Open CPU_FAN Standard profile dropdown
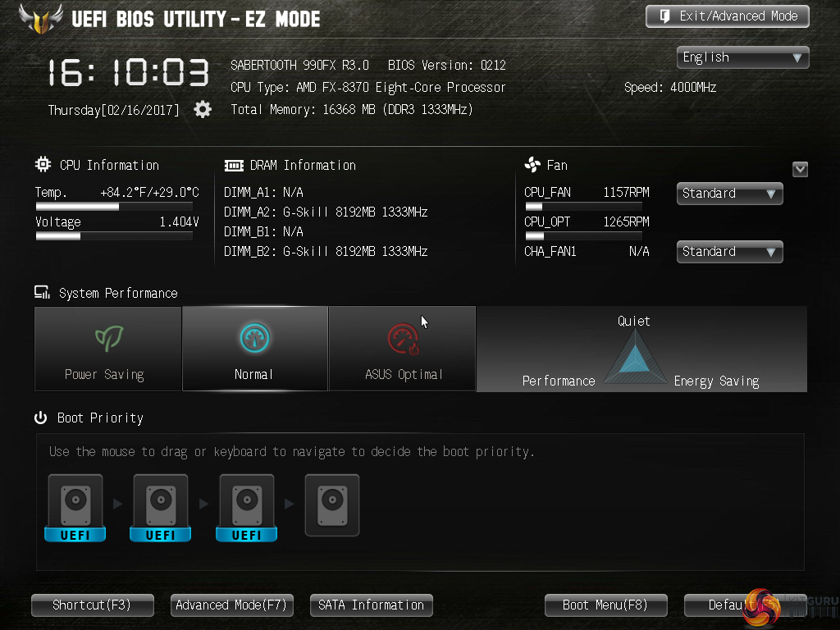The width and height of the screenshot is (840, 630). [729, 194]
